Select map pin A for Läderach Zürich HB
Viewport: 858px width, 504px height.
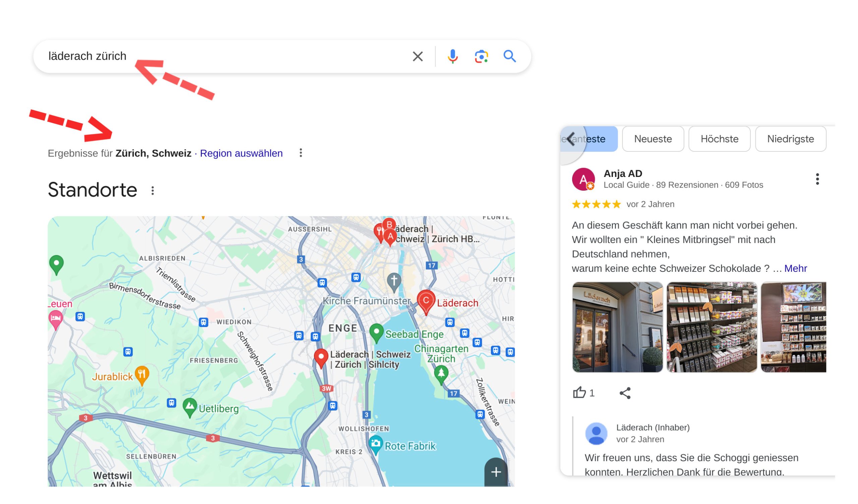390,238
